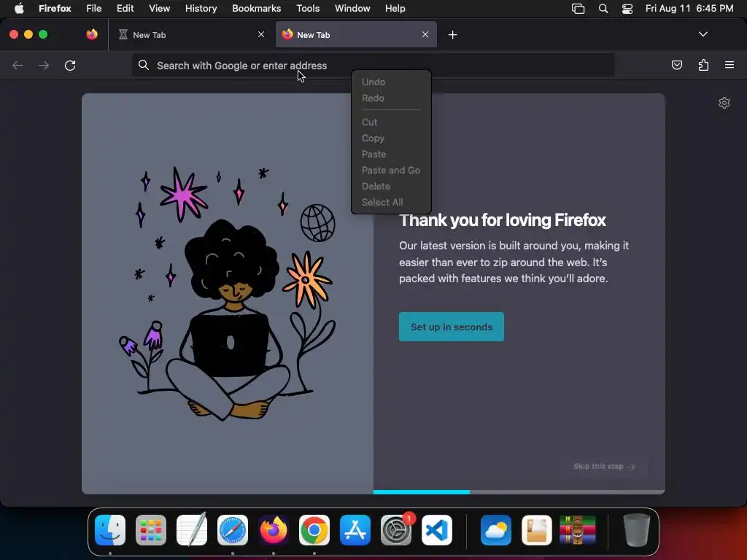This screenshot has width=747, height=560.
Task: Open The Unarchiver box icon in Dock
Action: (536, 530)
